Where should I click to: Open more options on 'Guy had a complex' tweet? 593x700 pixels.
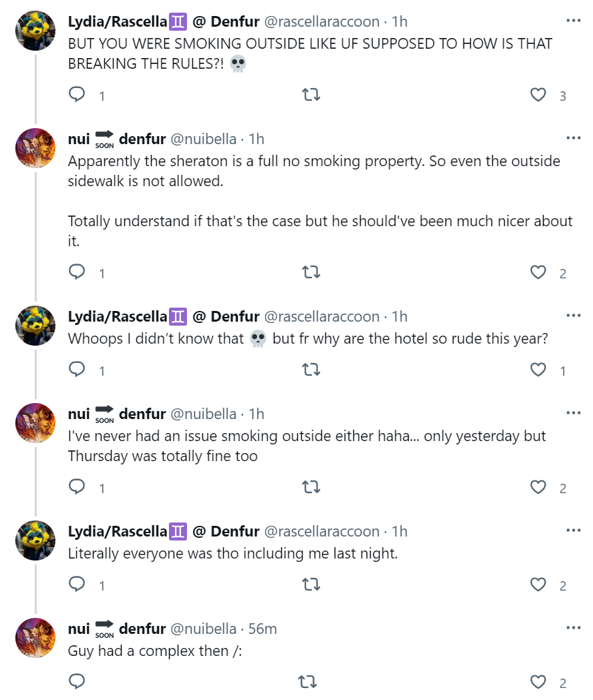[x=574, y=628]
